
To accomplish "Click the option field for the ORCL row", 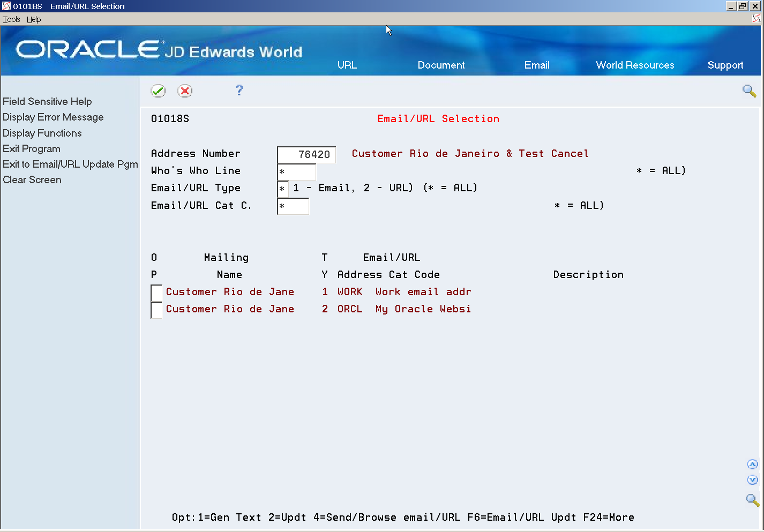I will [156, 310].
